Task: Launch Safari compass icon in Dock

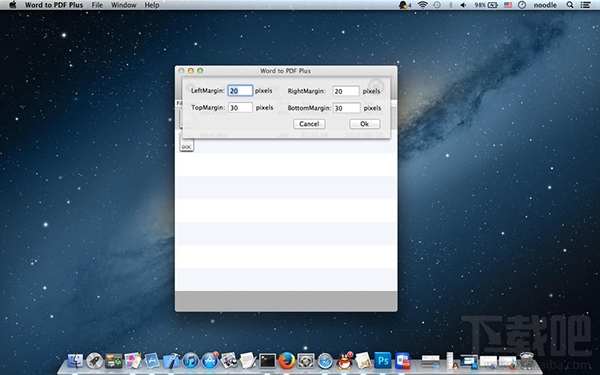Action: pos(325,360)
